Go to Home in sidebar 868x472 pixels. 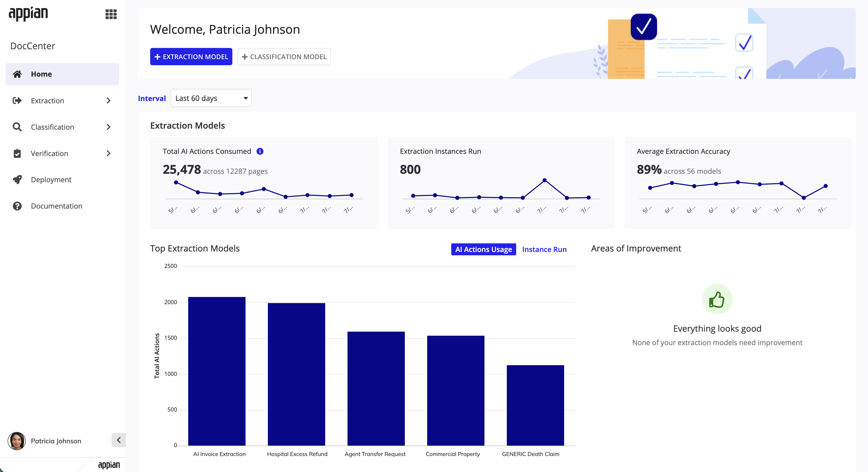tap(62, 74)
